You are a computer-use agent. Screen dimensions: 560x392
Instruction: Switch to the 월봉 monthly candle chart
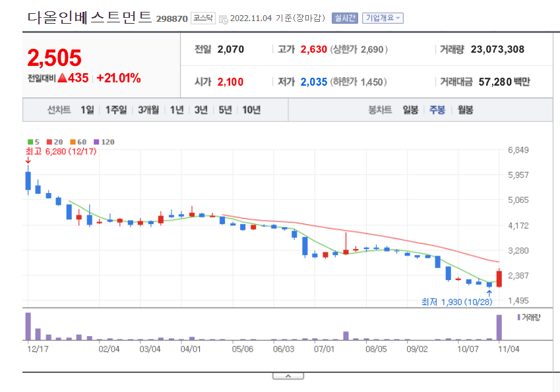(466, 110)
